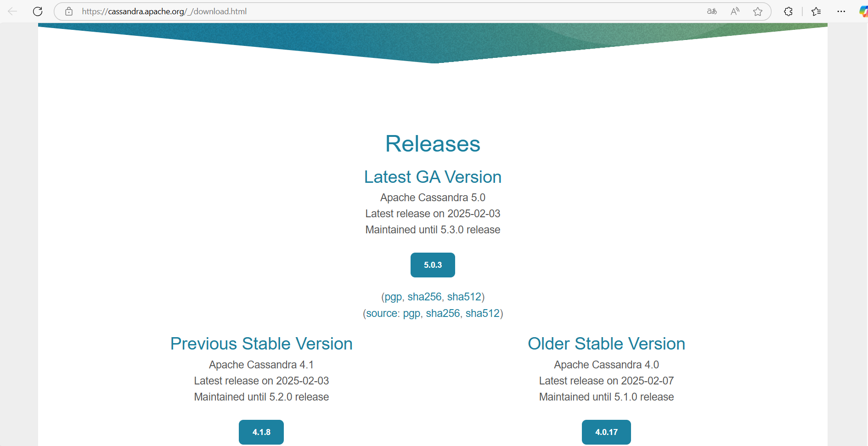View site information via the lock icon

click(x=69, y=11)
